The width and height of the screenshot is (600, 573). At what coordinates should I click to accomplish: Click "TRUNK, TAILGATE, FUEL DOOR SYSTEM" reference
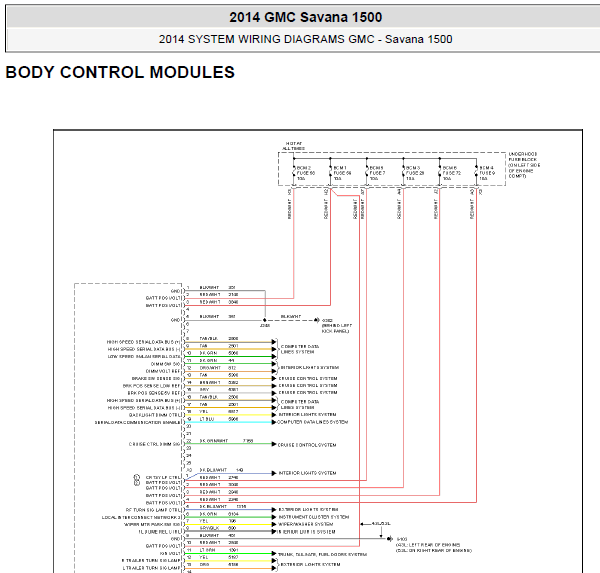tap(323, 554)
